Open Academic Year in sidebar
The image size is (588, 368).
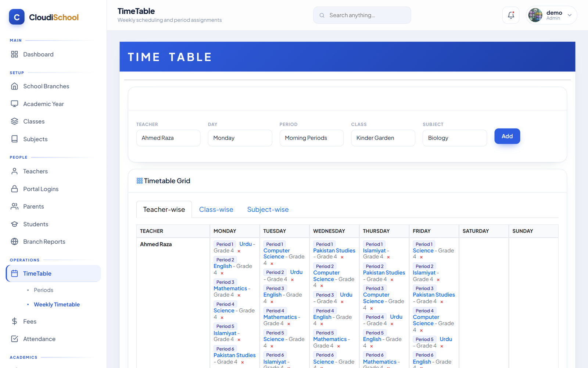coord(53,104)
